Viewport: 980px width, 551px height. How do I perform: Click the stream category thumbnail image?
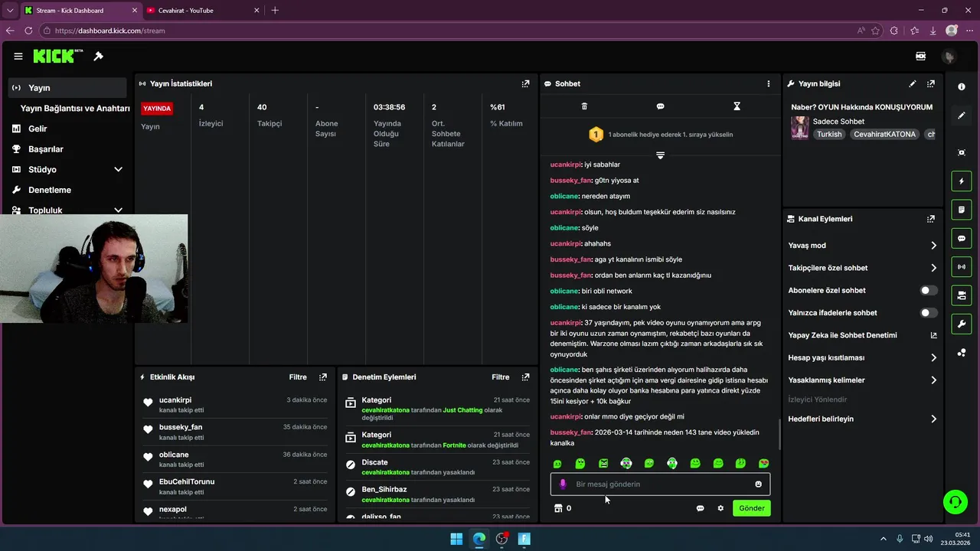(x=800, y=128)
